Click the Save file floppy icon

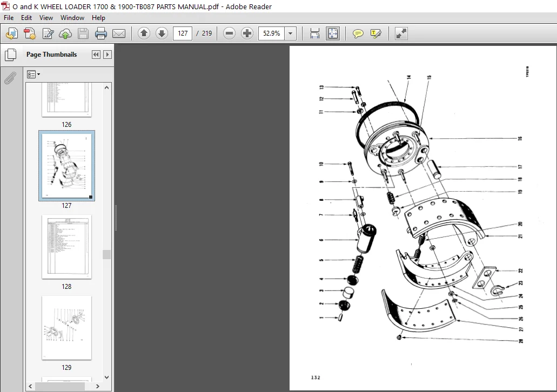point(83,33)
